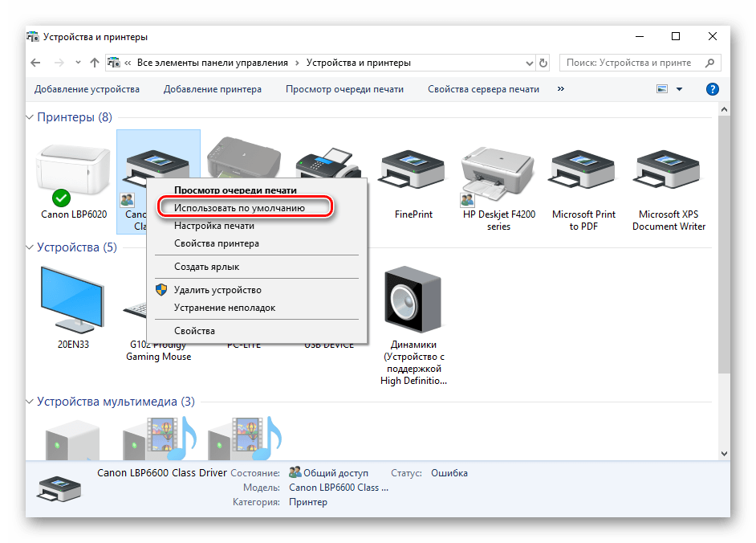Viewport: 756px width, 543px height.
Task: Navigate up one level with up arrow
Action: click(x=95, y=63)
